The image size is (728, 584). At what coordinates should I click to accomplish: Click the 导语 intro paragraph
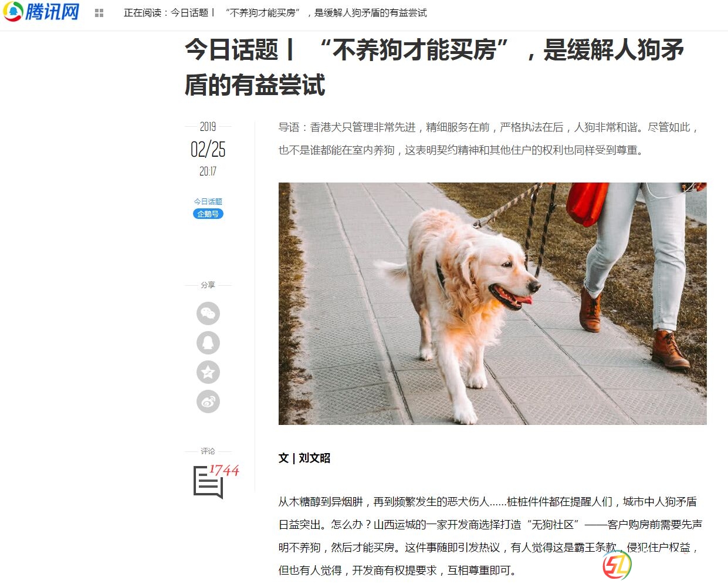(488, 139)
